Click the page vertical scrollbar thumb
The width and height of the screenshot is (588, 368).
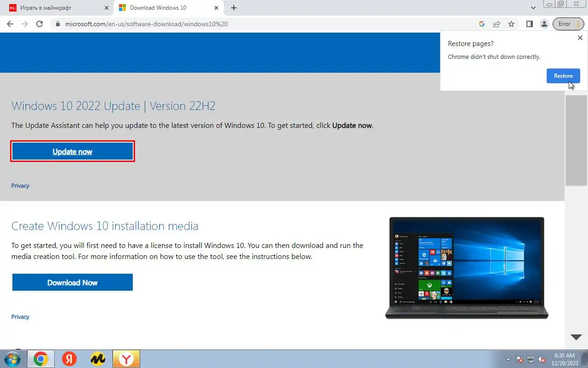coord(576,140)
